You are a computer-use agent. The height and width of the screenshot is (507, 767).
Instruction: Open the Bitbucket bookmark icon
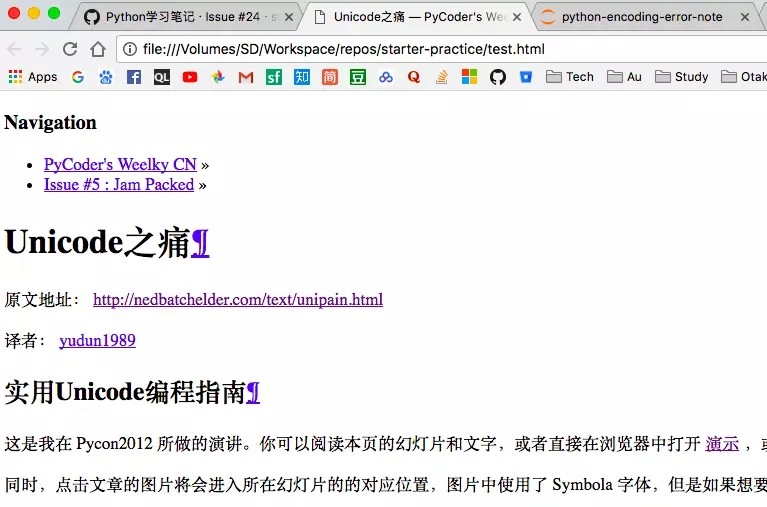[x=526, y=77]
